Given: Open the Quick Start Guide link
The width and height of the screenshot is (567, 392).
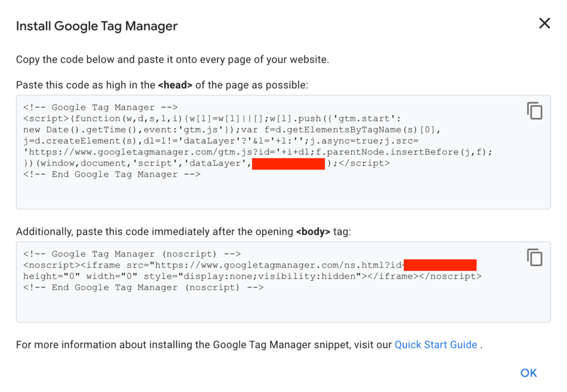Looking at the screenshot, I should (435, 344).
